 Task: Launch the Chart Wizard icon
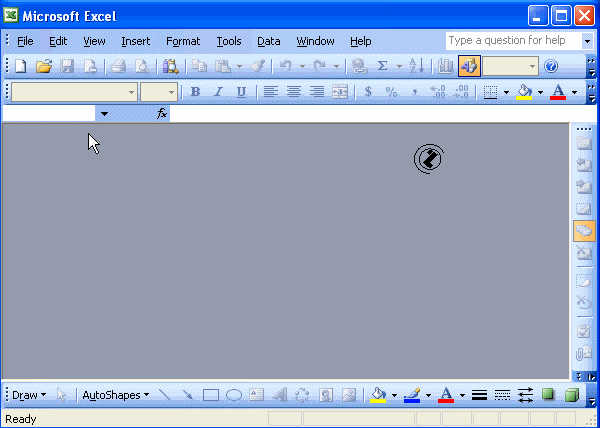(x=445, y=67)
